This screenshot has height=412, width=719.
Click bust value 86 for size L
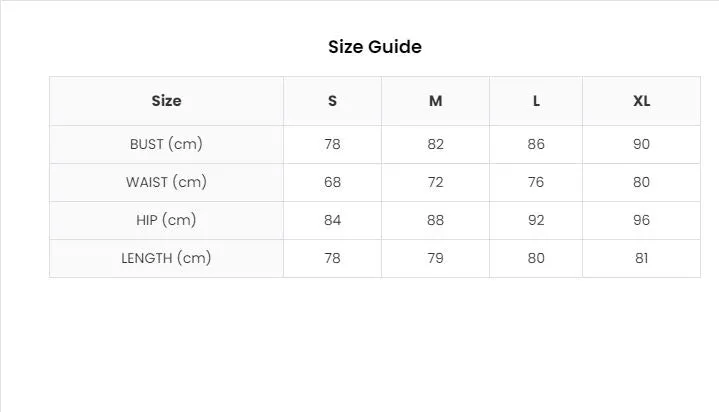tap(536, 145)
